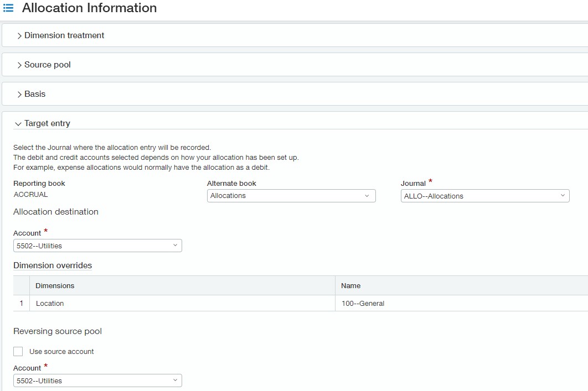The image size is (588, 391).
Task: Click the blank corner cell of overrides table
Action: (x=22, y=285)
